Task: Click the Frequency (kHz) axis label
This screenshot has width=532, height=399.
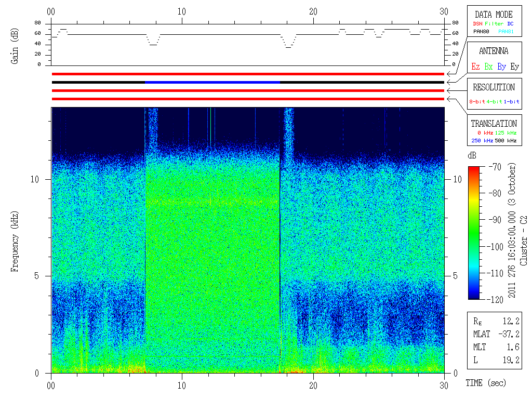Action: 14,242
